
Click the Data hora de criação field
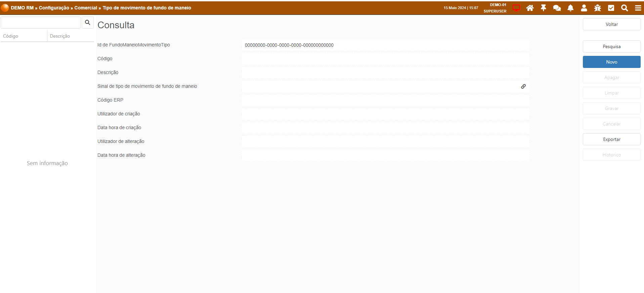pos(385,128)
